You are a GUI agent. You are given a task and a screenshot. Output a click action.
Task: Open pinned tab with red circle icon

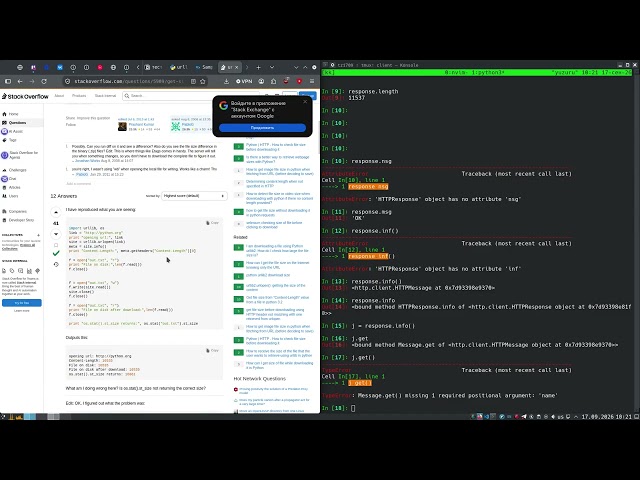pyautogui.click(x=100, y=67)
